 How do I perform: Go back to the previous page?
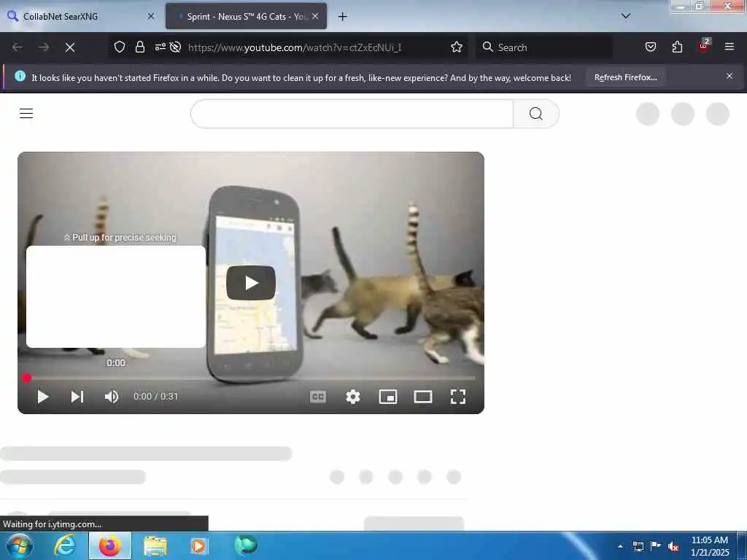[x=18, y=47]
